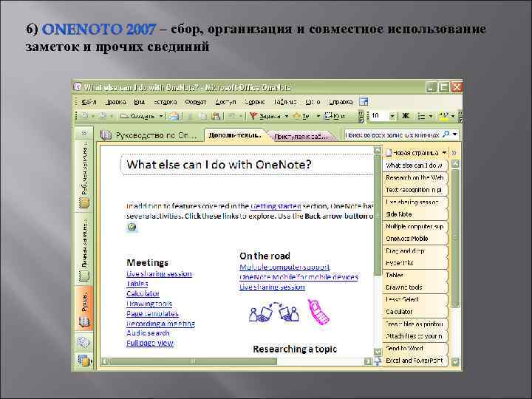Open the Calculator link under Meetings

pyautogui.click(x=143, y=293)
